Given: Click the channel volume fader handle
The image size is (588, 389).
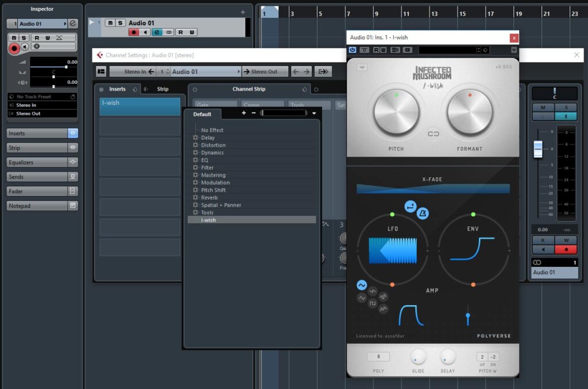Looking at the screenshot, I should coord(538,149).
